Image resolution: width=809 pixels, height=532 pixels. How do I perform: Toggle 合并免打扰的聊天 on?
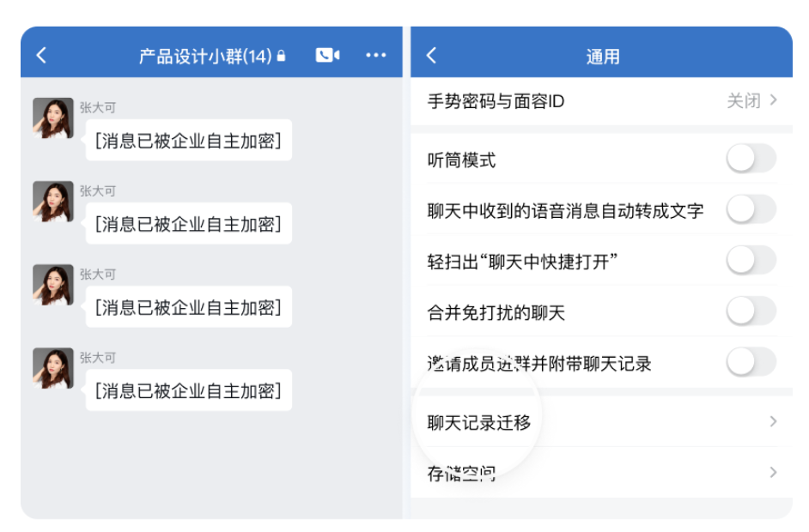click(751, 311)
